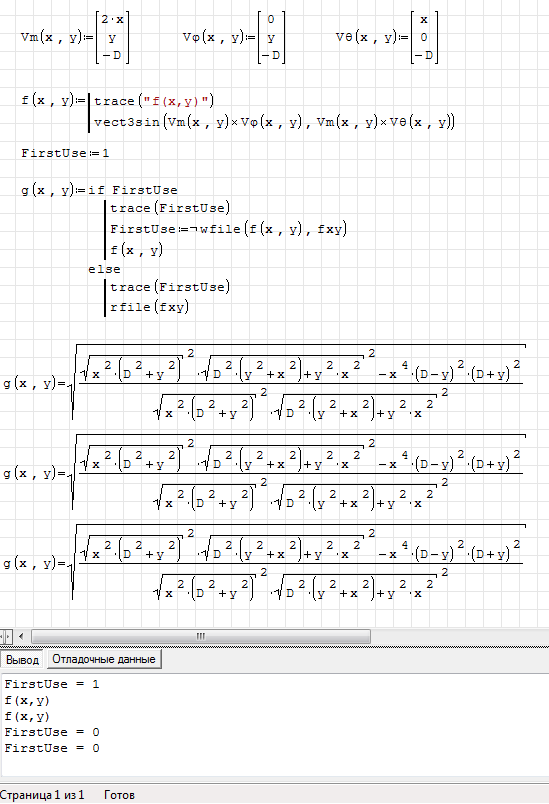Click the FirstUse:=1 assignment region
The height and width of the screenshot is (804, 549).
65,153
